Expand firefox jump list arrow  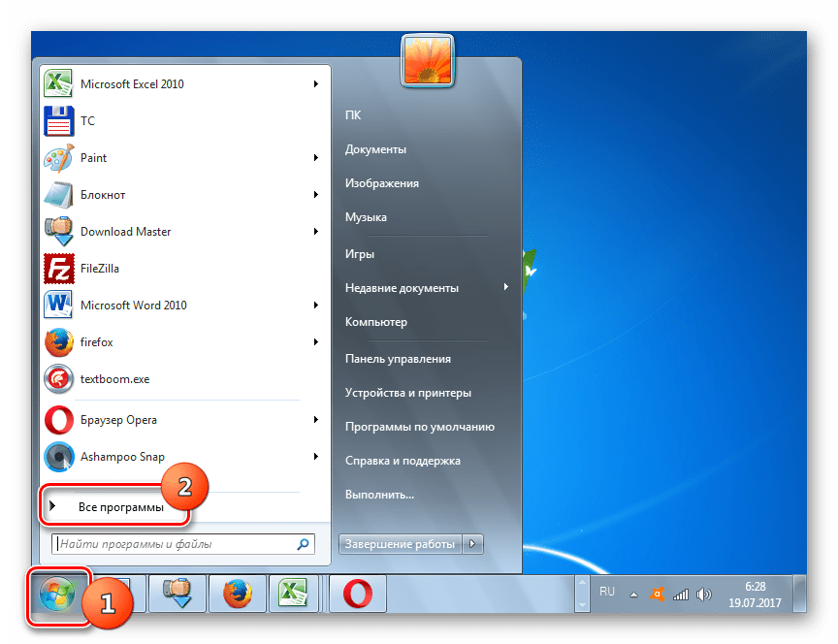(x=316, y=342)
